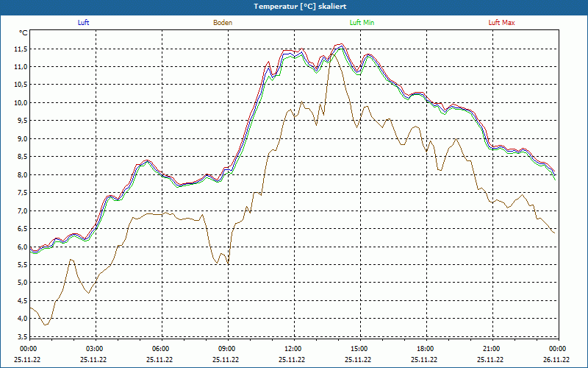This screenshot has height=368, width=588.
Task: Click the 9,0 y-axis value
Action: 22,139
